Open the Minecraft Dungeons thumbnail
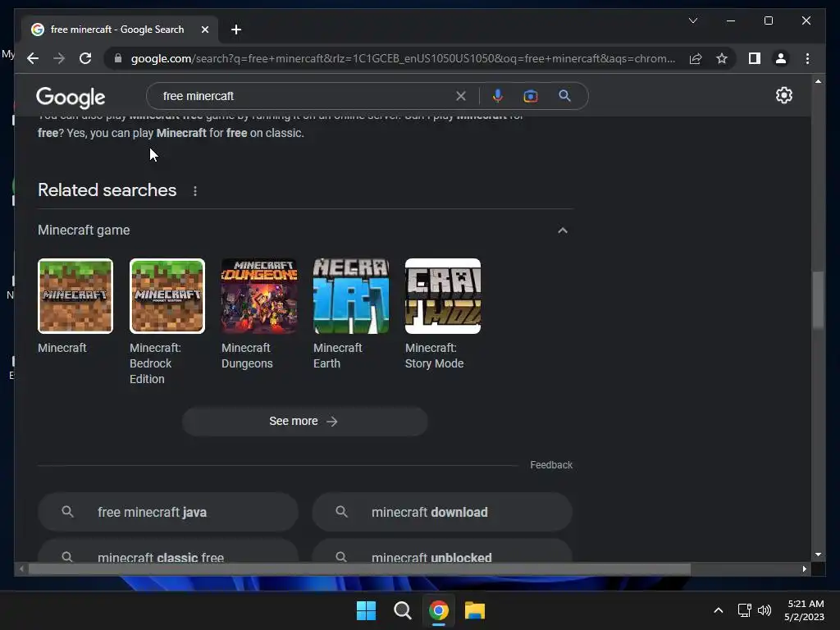 pos(259,296)
